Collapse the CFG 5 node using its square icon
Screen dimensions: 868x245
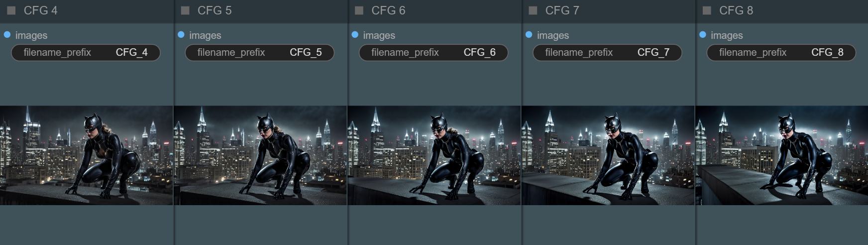[x=185, y=10]
